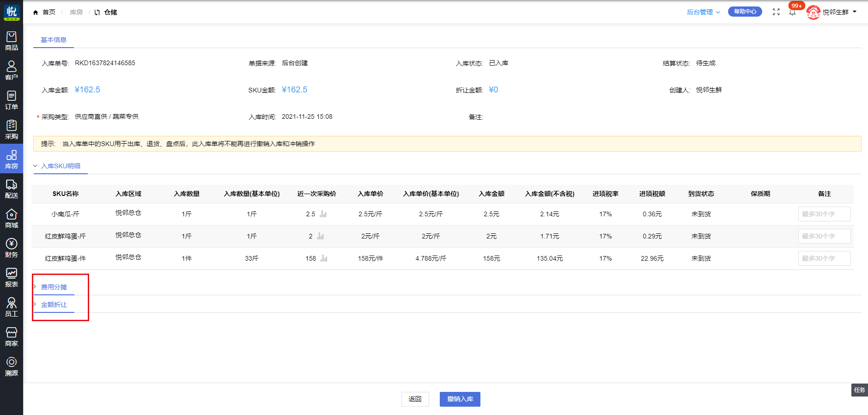
Task: Open notifications bell icon
Action: click(792, 12)
